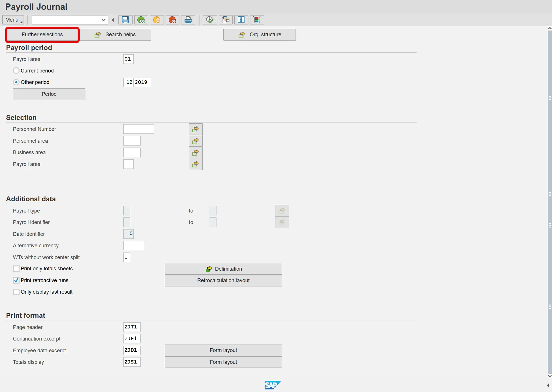Click the blue Information icon

click(241, 20)
